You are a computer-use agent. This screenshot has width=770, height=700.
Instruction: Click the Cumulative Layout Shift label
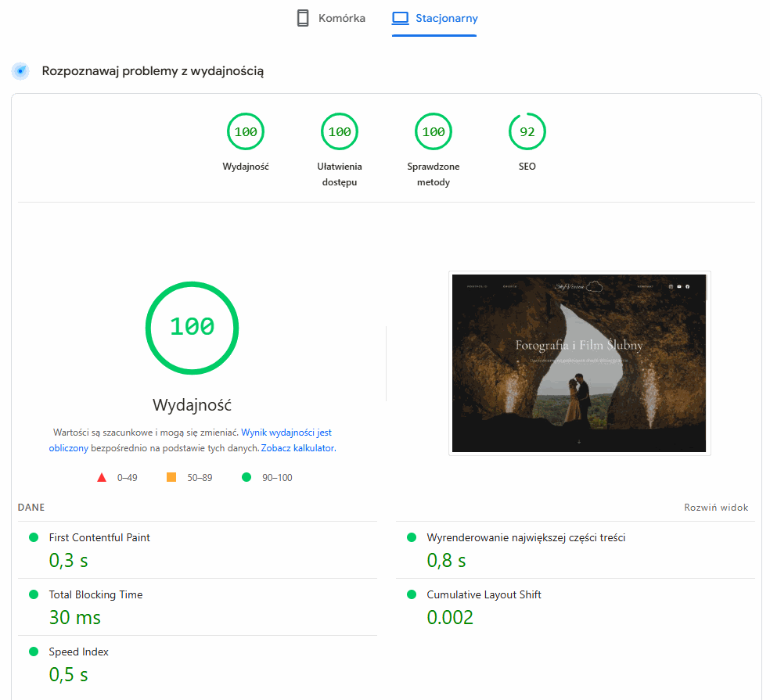tap(484, 594)
